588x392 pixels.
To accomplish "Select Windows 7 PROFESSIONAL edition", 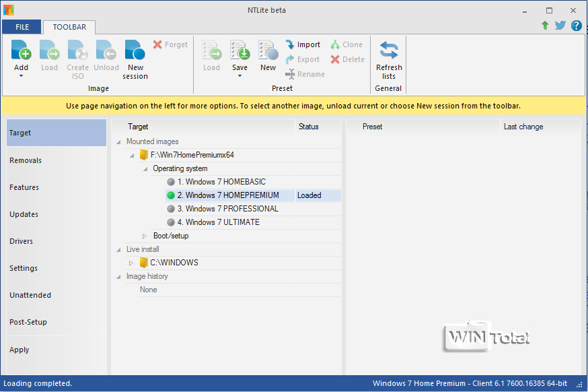I will coord(227,209).
